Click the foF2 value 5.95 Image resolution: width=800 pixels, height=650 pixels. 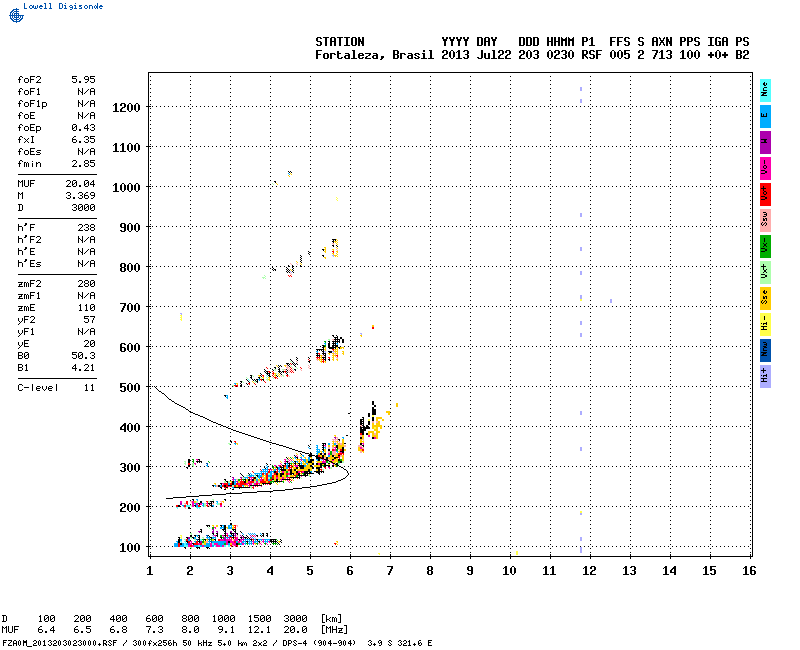[x=83, y=80]
